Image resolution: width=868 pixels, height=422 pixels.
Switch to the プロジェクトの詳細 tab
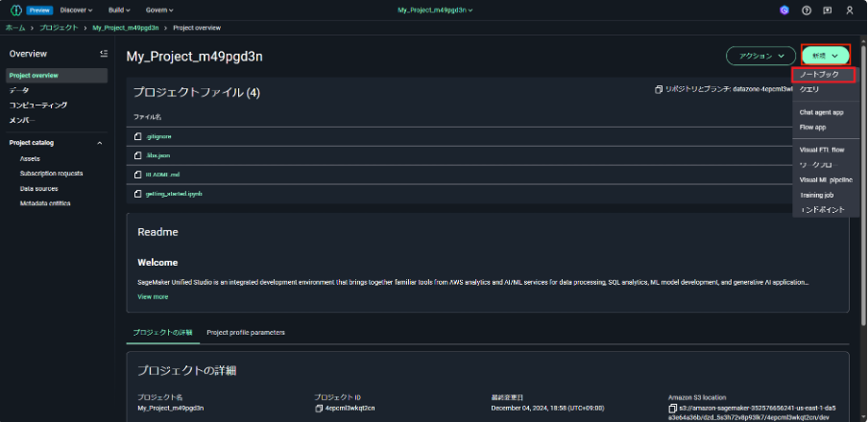point(163,333)
